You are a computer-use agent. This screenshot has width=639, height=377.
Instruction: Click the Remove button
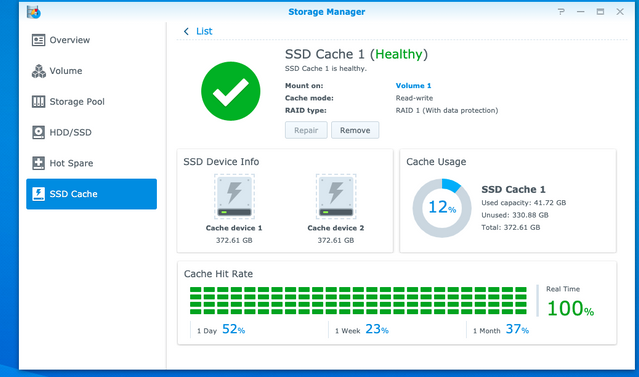355,130
